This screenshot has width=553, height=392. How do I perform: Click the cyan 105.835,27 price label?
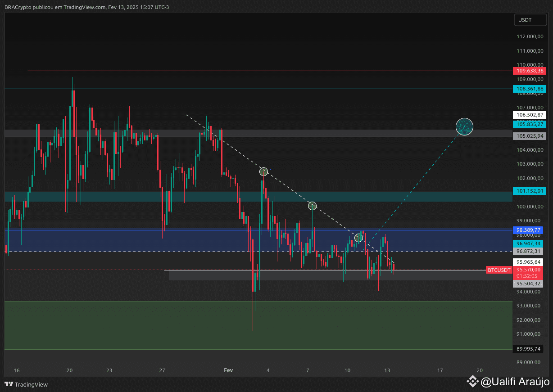point(530,124)
